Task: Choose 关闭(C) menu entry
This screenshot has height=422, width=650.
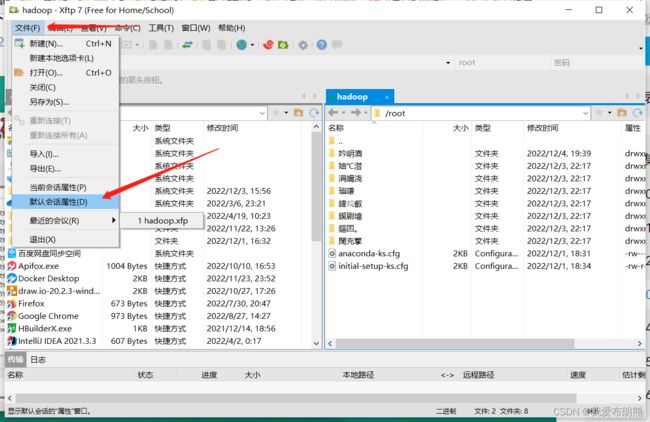Action: 66,87
